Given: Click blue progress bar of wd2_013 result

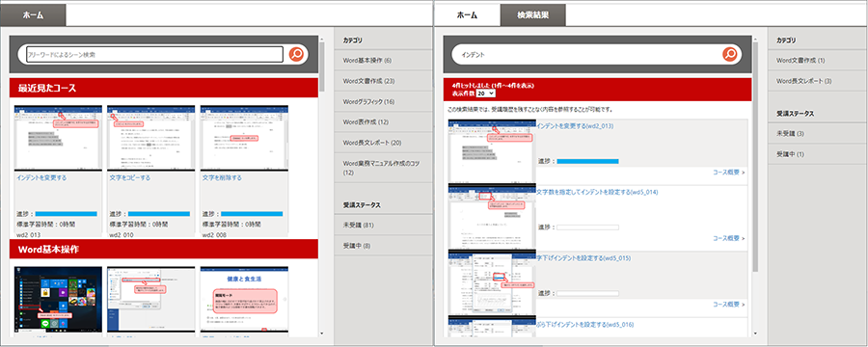Looking at the screenshot, I should point(588,161).
